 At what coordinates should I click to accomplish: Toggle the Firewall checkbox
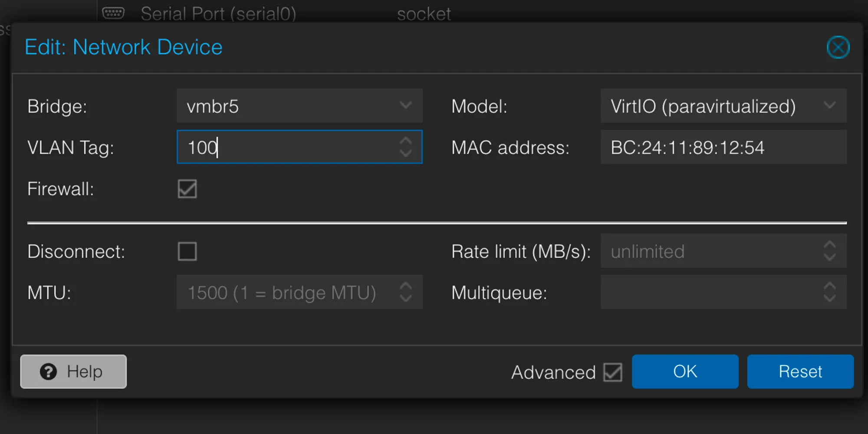pyautogui.click(x=187, y=189)
